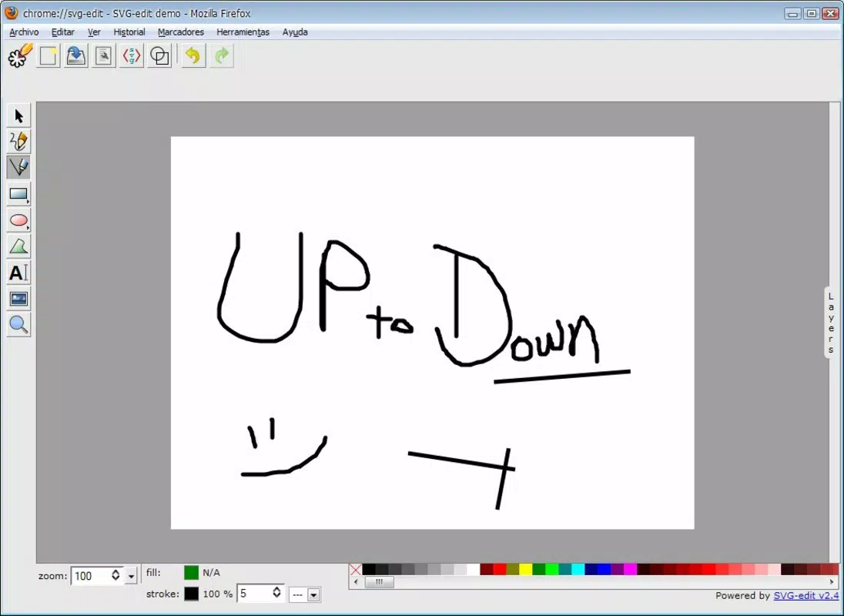The height and width of the screenshot is (616, 844).
Task: Toggle wireframe mode overlapping shapes icon
Action: [159, 56]
